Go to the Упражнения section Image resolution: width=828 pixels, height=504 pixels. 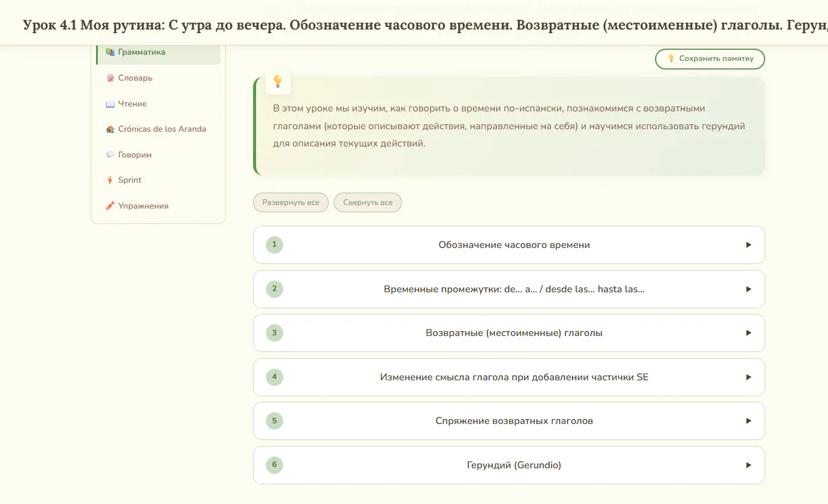pos(158,206)
